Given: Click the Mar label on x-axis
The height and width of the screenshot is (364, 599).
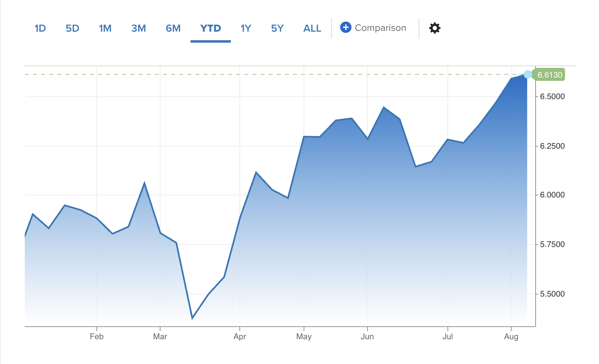Looking at the screenshot, I should tap(160, 337).
